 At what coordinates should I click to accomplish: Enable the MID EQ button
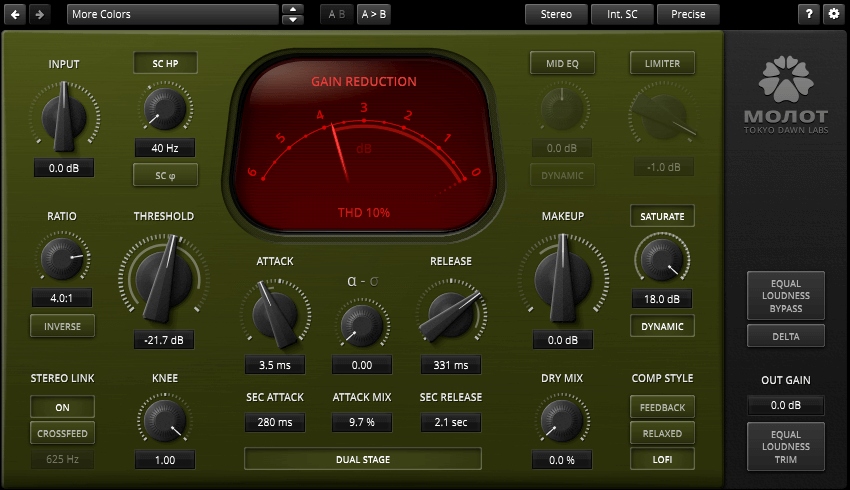click(562, 63)
